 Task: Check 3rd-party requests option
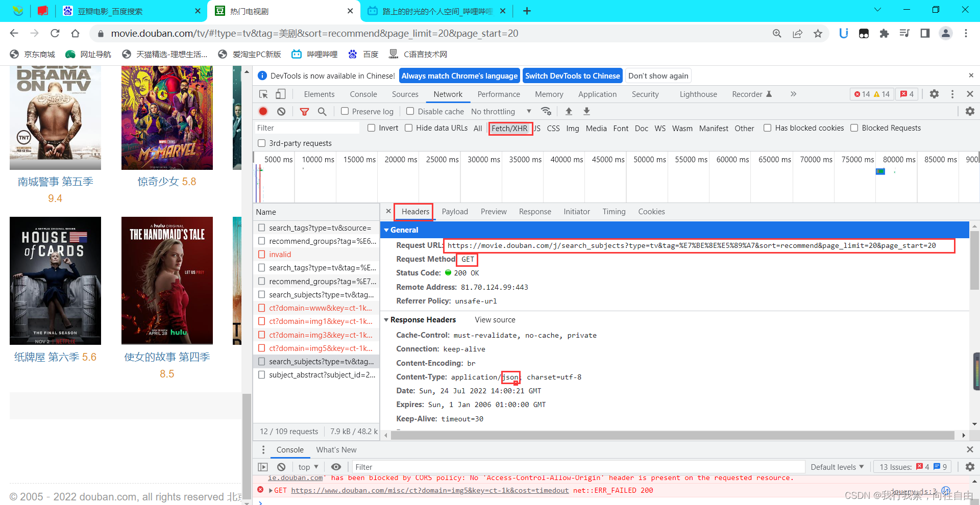tap(262, 143)
